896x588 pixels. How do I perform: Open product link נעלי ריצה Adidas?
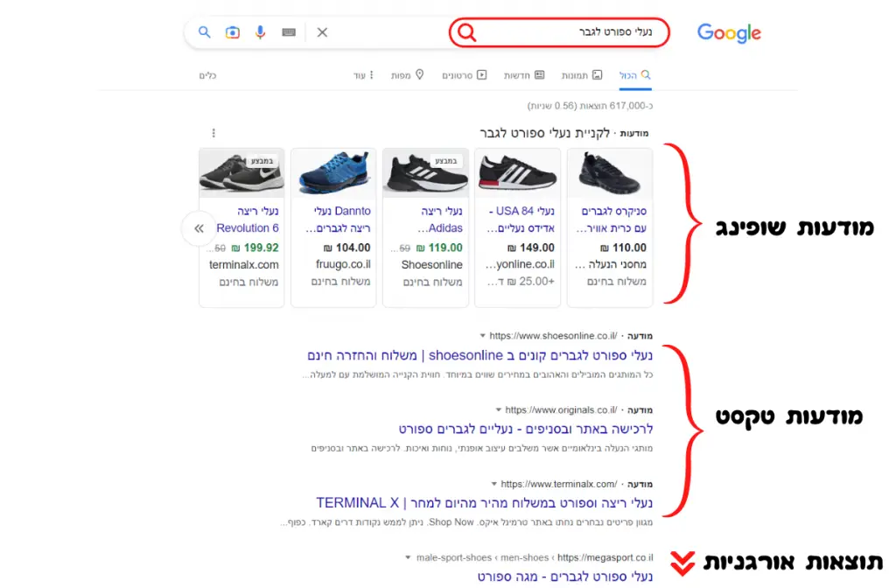coord(439,220)
